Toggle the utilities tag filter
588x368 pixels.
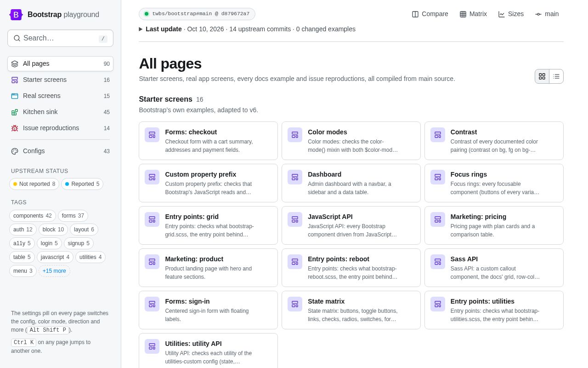(90, 257)
